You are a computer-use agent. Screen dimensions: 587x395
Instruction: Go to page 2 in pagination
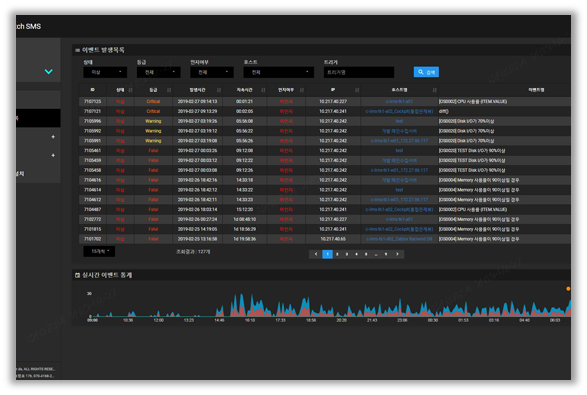[337, 254]
